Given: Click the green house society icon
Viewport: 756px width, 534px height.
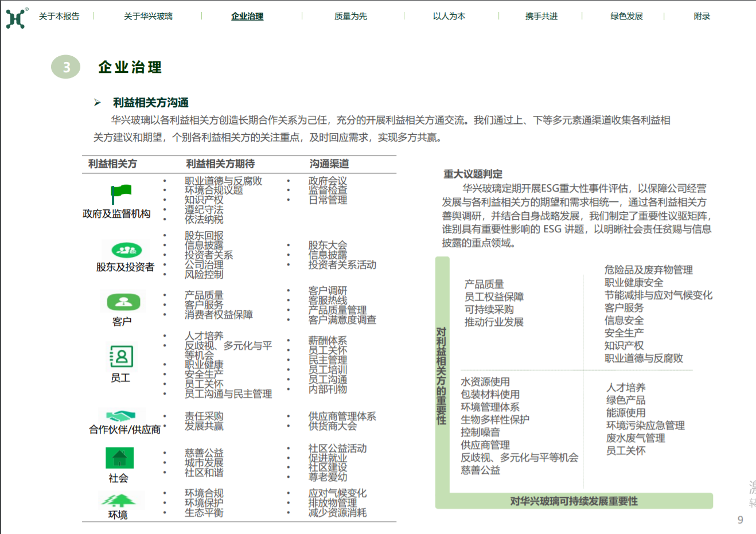Looking at the screenshot, I should pos(119,458).
